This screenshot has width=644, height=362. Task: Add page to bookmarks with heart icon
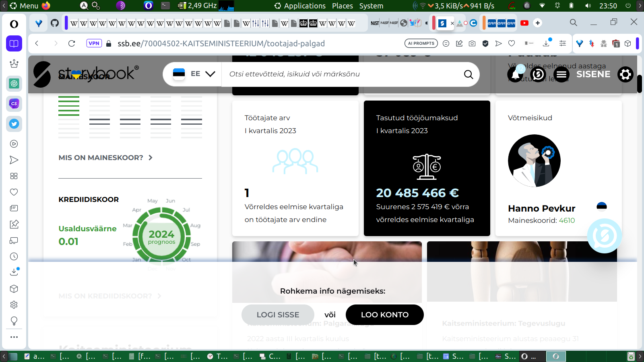coord(512,43)
